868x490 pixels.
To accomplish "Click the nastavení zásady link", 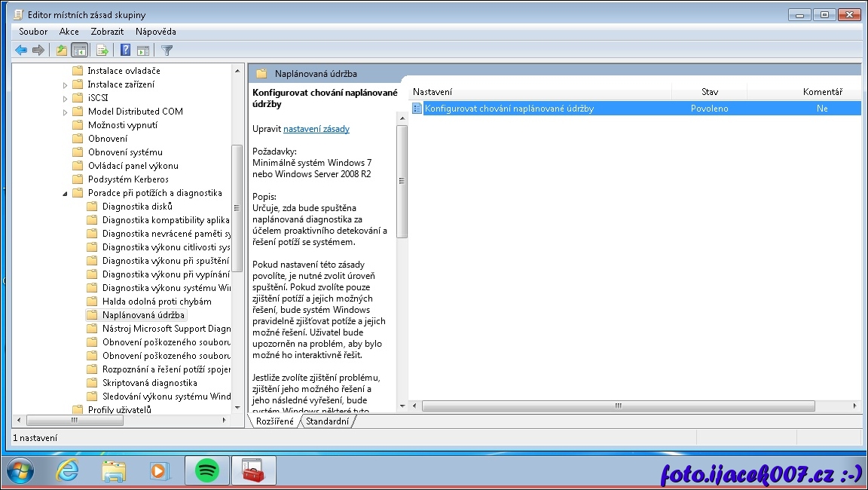I will (x=316, y=129).
